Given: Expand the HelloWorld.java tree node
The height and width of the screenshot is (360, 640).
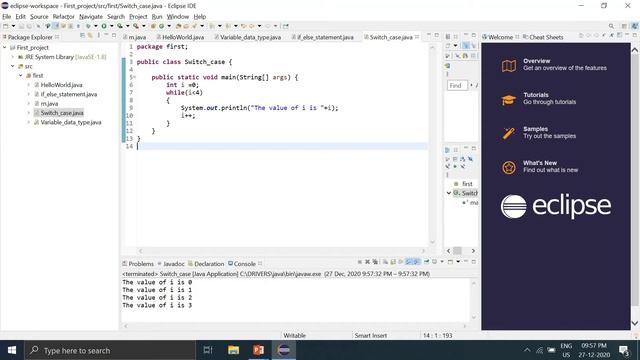Looking at the screenshot, I should tap(29, 85).
